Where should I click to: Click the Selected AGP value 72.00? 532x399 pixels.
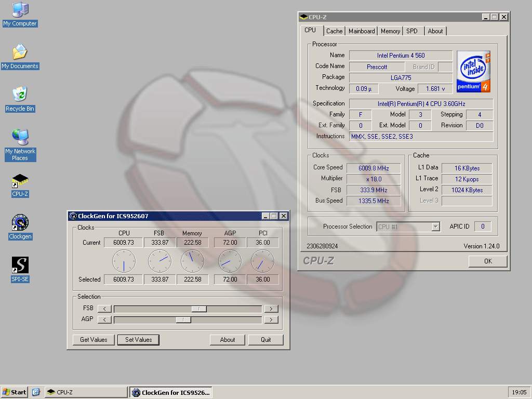tap(230, 279)
